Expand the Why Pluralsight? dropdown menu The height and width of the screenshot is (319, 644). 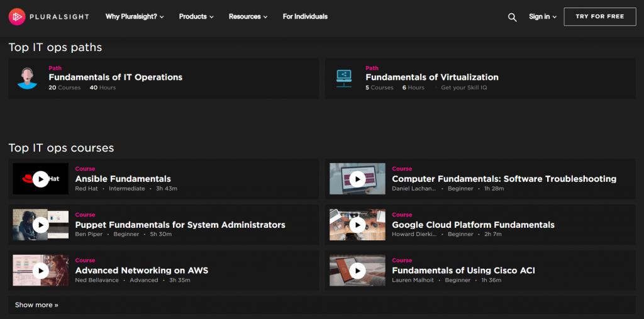[x=135, y=16]
